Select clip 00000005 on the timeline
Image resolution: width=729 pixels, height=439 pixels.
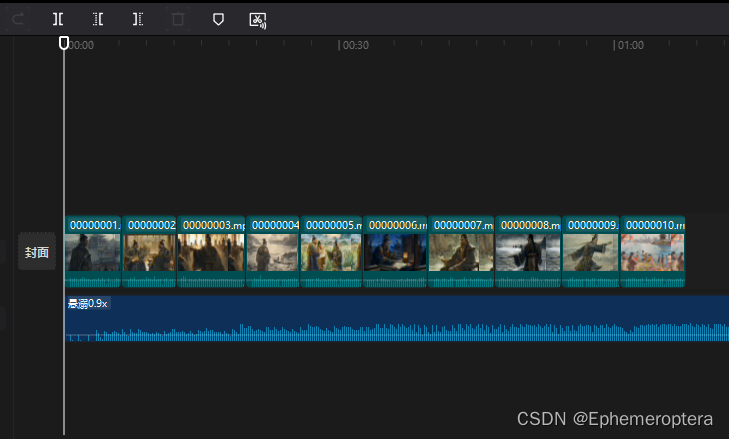pos(331,252)
